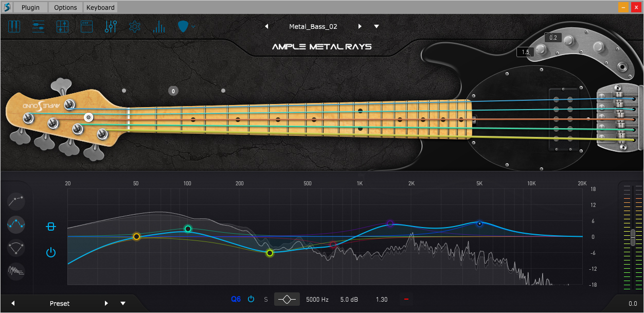Open the Metal_Bass_02 preset dropdown triangle
The image size is (644, 313).
[377, 26]
